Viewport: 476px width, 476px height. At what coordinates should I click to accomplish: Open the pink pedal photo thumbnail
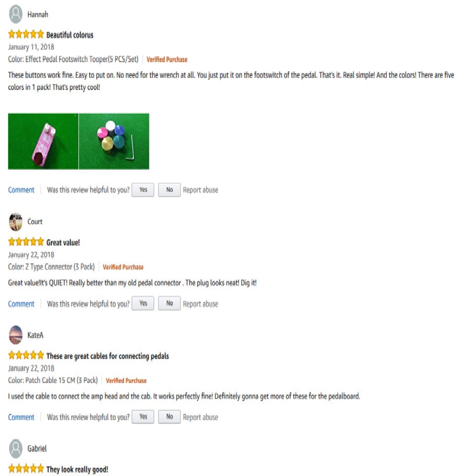pyautogui.click(x=43, y=141)
